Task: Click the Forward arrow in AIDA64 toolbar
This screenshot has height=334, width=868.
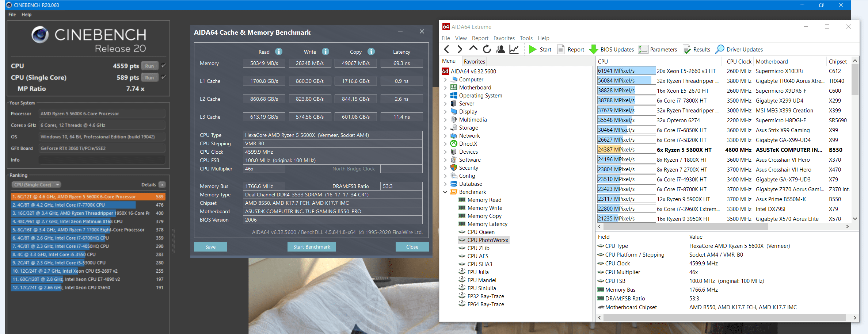Action: click(460, 49)
